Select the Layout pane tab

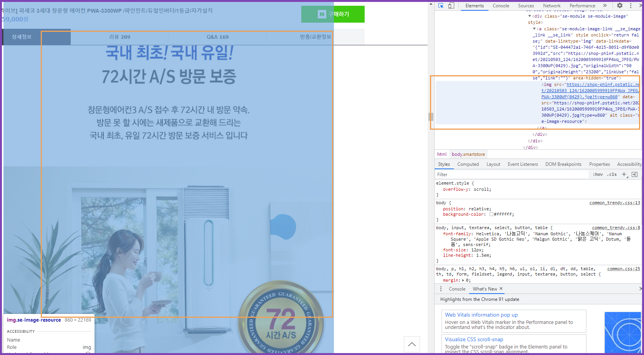[x=493, y=164]
